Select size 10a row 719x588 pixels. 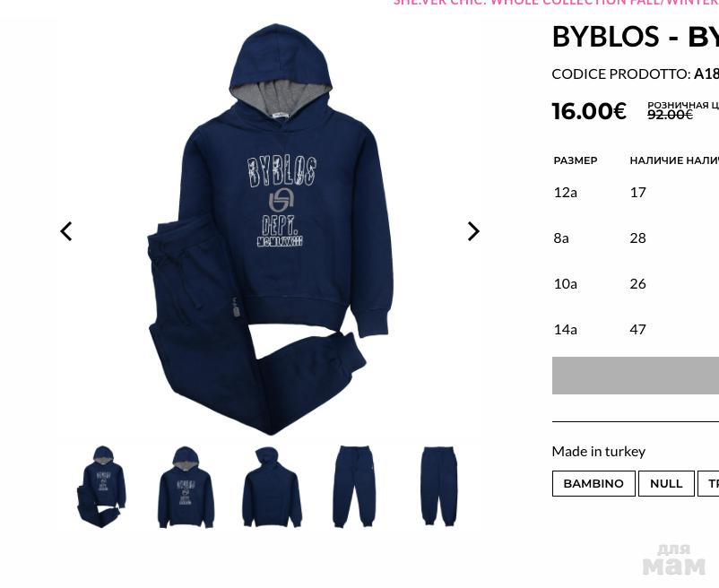pyautogui.click(x=636, y=283)
